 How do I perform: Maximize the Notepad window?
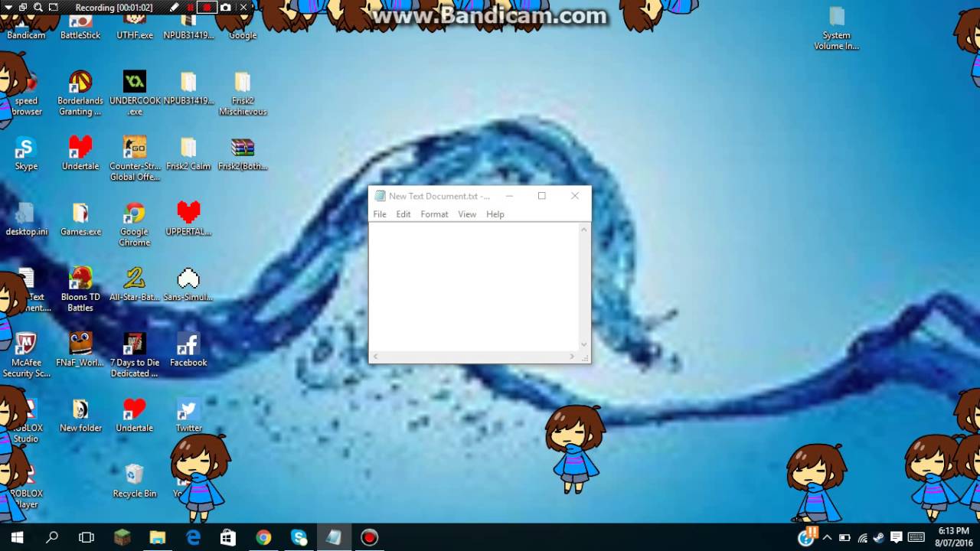[541, 196]
